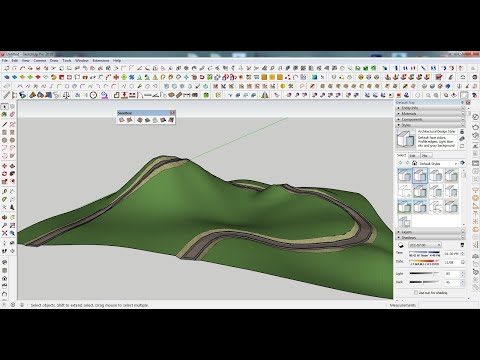
Task: Collapse the Shadows panel
Action: 430,238
